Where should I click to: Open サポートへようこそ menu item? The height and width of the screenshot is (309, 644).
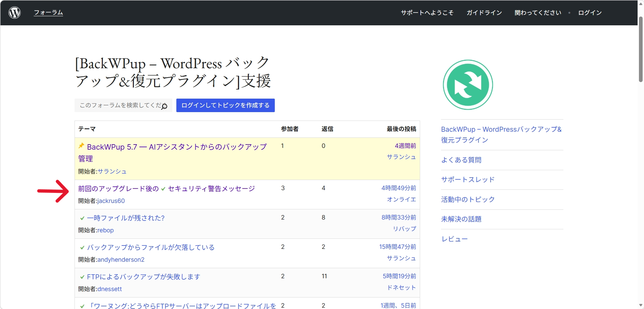(427, 13)
